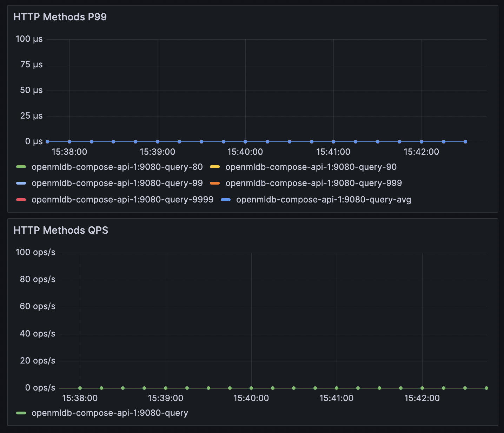Viewport: 504px width, 433px height.
Task: Click blue color swatch for query-avg
Action: tap(226, 199)
